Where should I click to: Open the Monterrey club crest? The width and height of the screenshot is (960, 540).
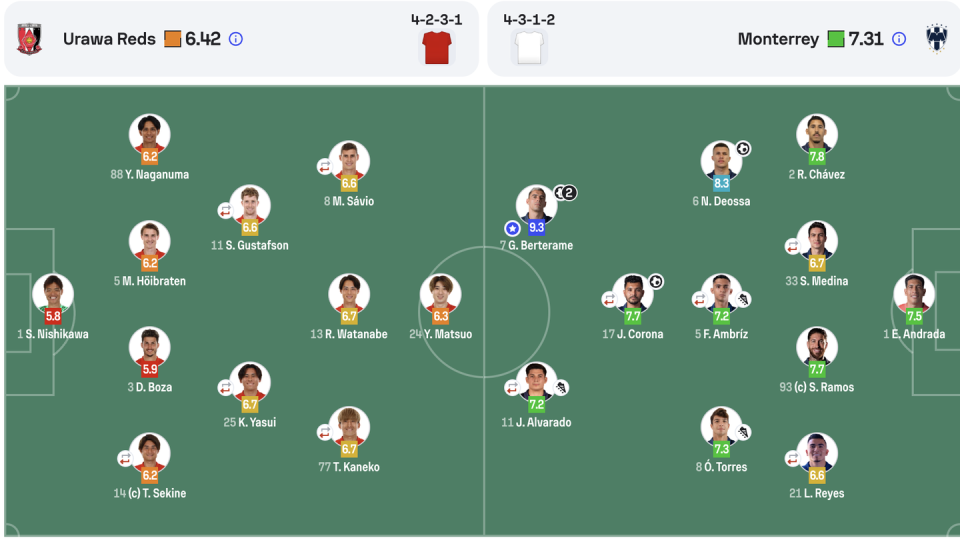pyautogui.click(x=937, y=39)
